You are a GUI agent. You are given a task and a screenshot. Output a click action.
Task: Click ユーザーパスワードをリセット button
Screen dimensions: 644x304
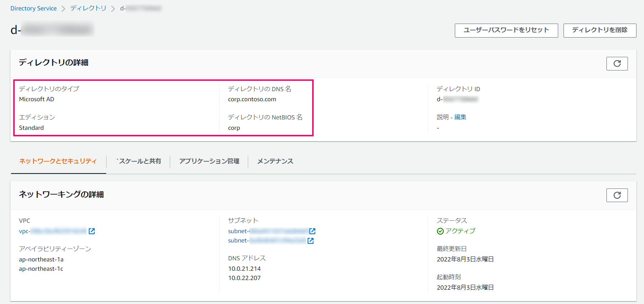506,30
